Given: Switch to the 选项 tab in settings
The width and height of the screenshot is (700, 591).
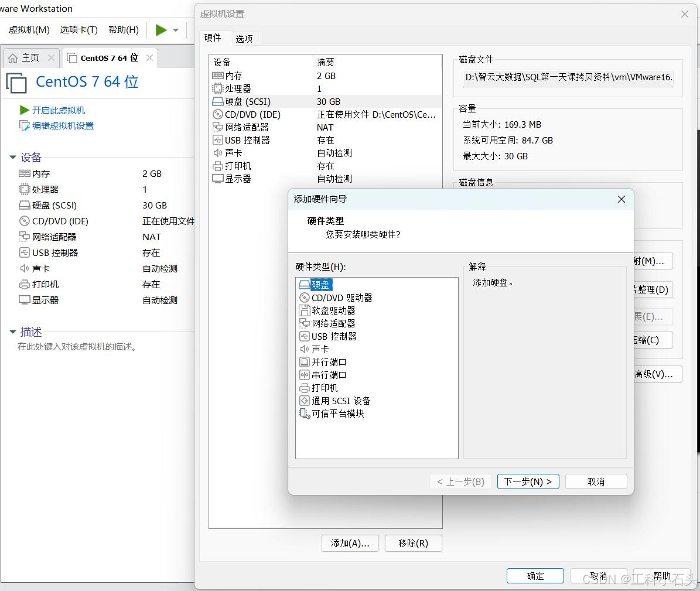Looking at the screenshot, I should pyautogui.click(x=244, y=39).
